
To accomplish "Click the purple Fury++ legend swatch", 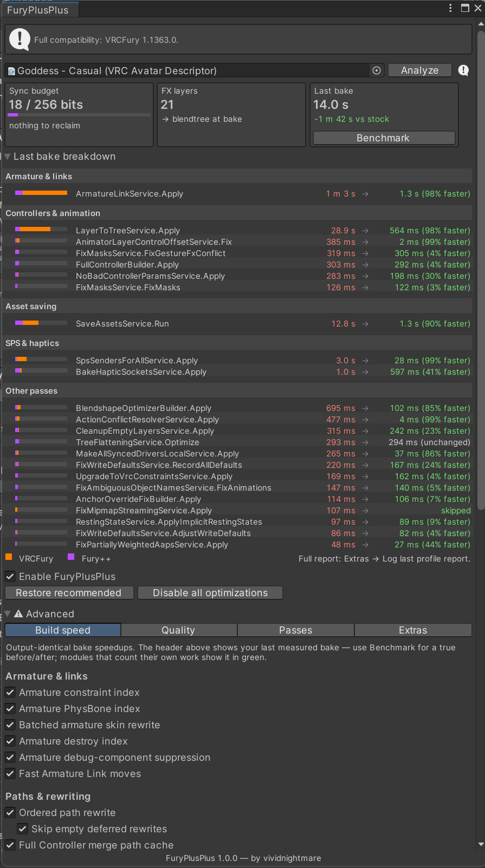I will [71, 557].
